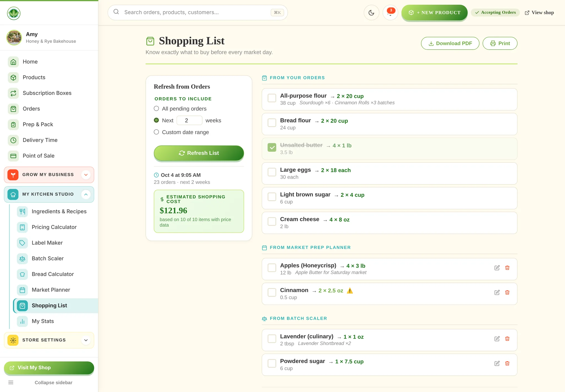Go to Pricing Calculator
Viewport: 565px width, 392px height.
pos(55,227)
